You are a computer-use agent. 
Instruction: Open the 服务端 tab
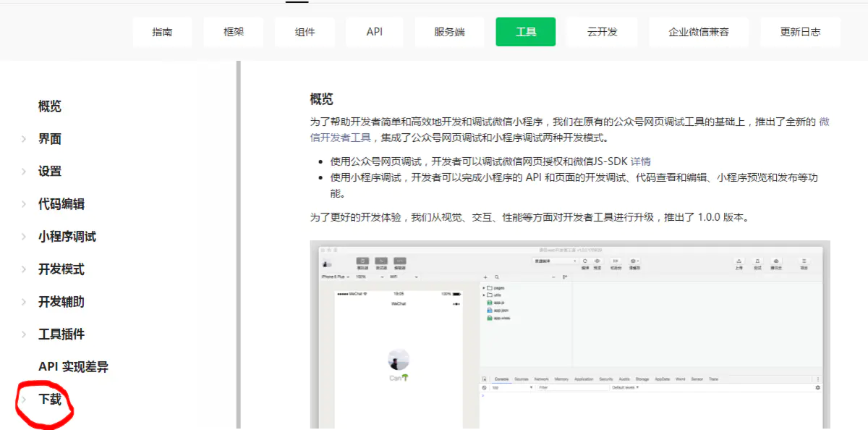(x=449, y=32)
